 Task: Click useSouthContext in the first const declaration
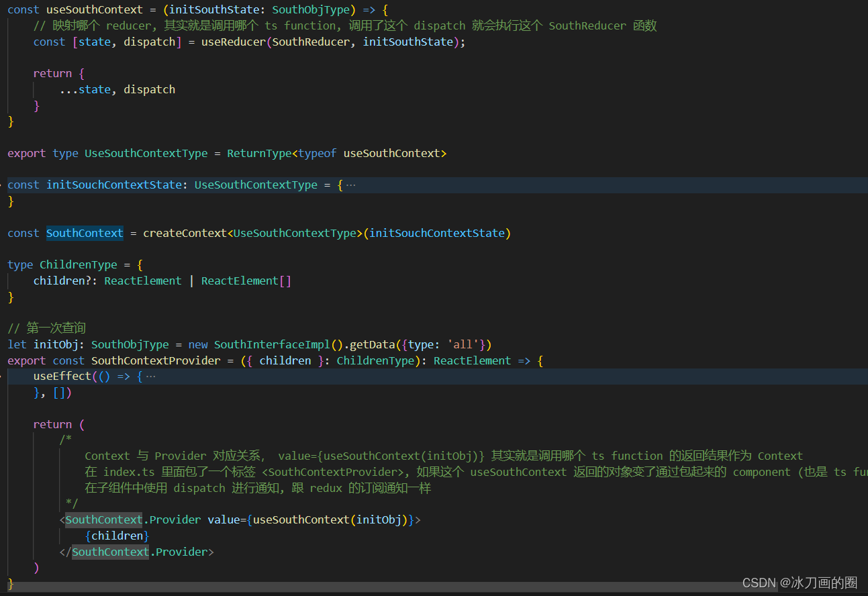(x=95, y=9)
